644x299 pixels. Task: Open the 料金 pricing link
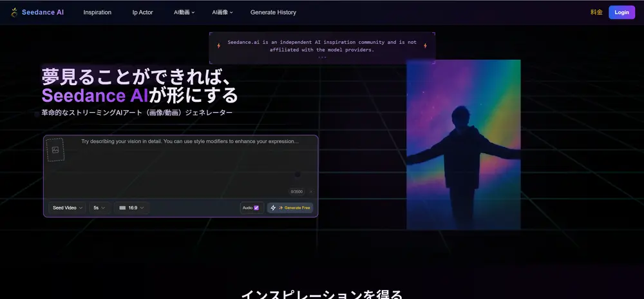coord(596,12)
